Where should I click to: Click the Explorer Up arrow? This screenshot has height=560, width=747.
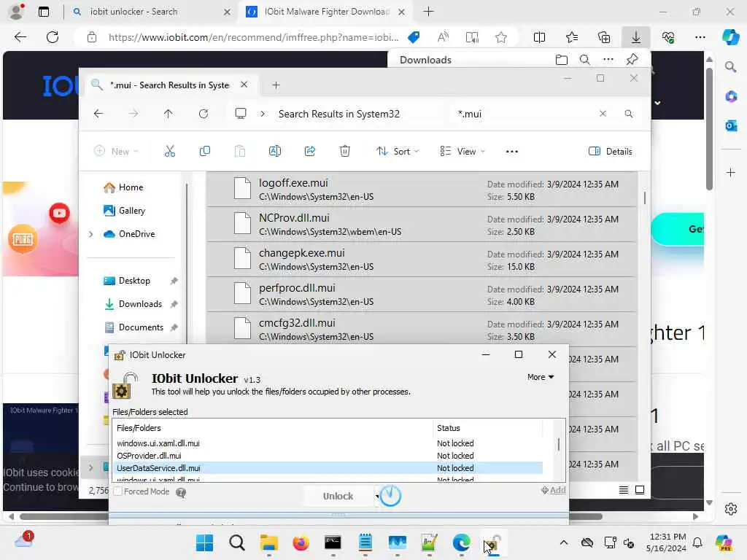[169, 114]
